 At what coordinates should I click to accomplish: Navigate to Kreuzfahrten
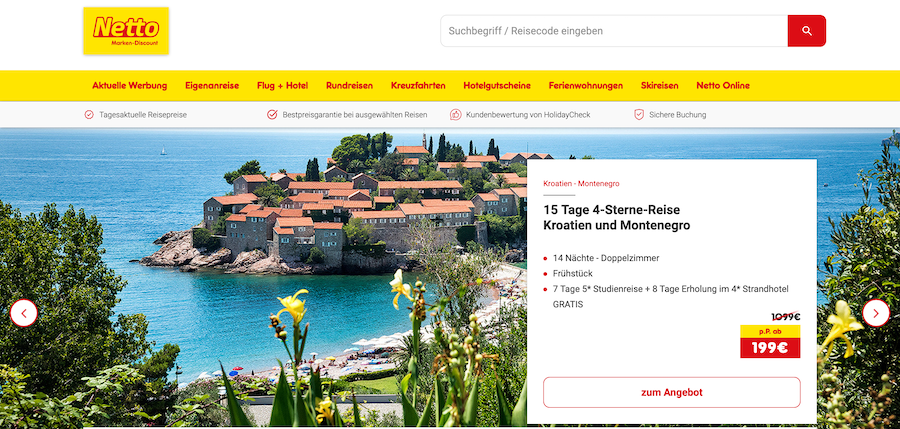[x=418, y=86]
